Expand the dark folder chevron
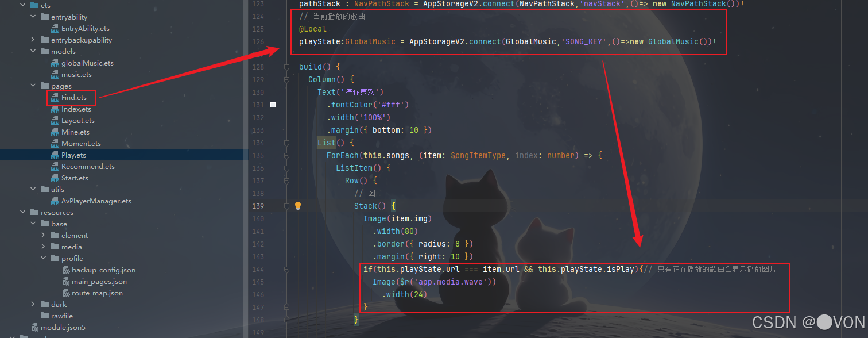The width and height of the screenshot is (868, 338). (33, 304)
